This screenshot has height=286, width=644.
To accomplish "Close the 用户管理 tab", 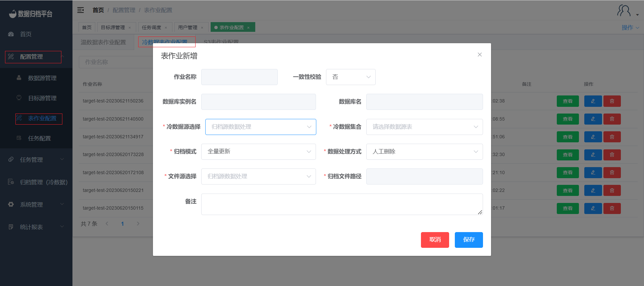I will tap(202, 28).
